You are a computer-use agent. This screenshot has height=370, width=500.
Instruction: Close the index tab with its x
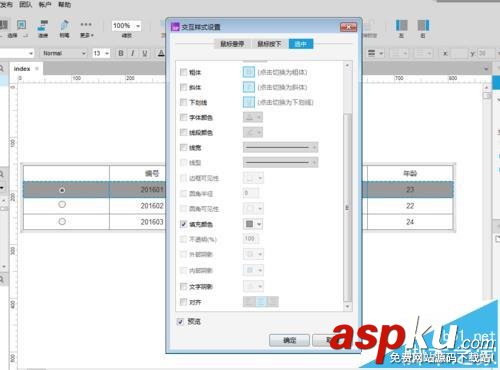tap(37, 69)
